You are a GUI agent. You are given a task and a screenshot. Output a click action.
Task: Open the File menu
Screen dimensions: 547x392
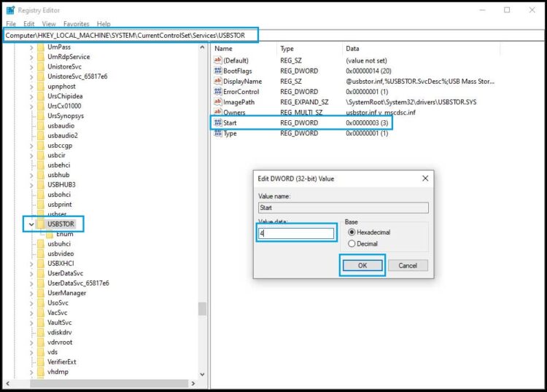tap(11, 24)
